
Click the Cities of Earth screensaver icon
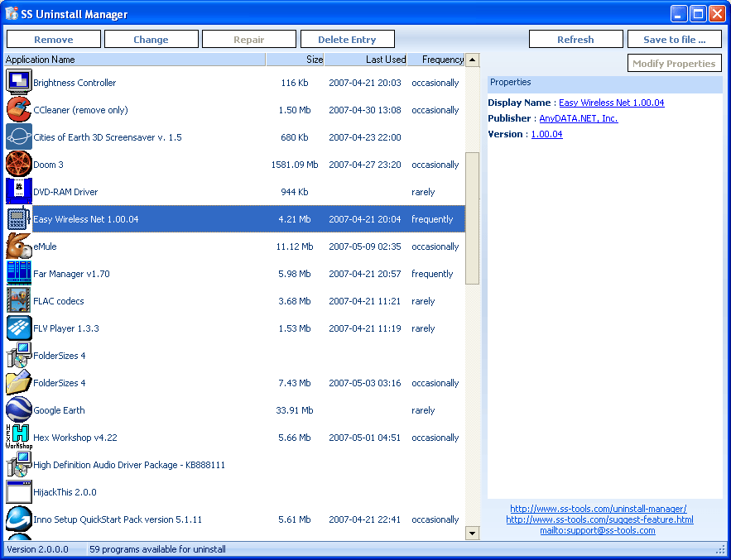pyautogui.click(x=18, y=136)
